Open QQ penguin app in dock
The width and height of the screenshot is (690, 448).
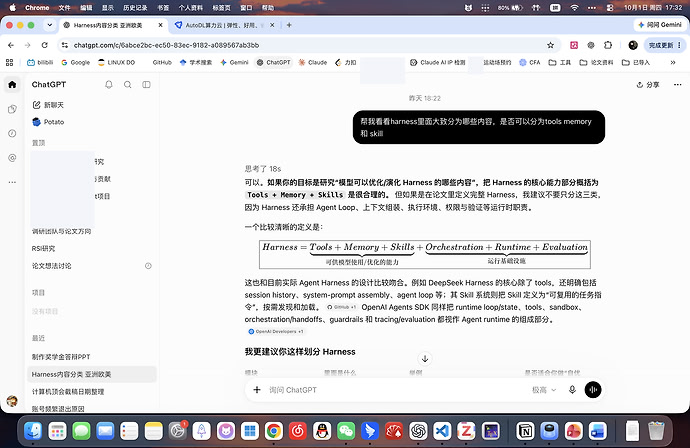click(x=322, y=431)
